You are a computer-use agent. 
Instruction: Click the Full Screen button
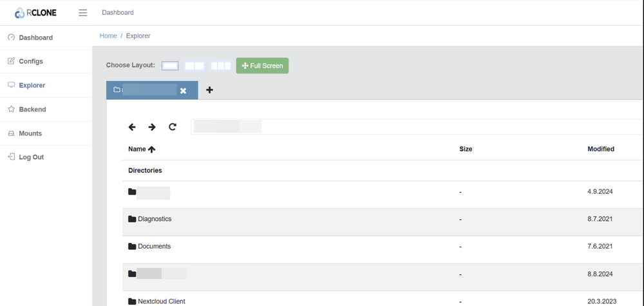click(x=263, y=66)
